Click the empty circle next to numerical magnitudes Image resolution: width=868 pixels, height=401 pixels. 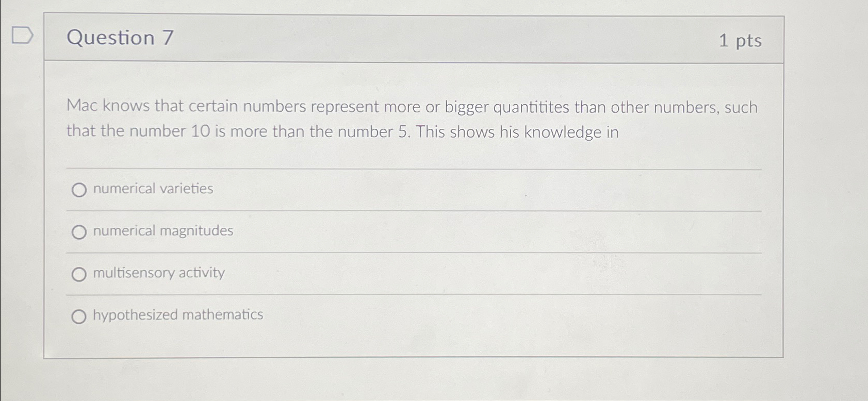coord(80,232)
